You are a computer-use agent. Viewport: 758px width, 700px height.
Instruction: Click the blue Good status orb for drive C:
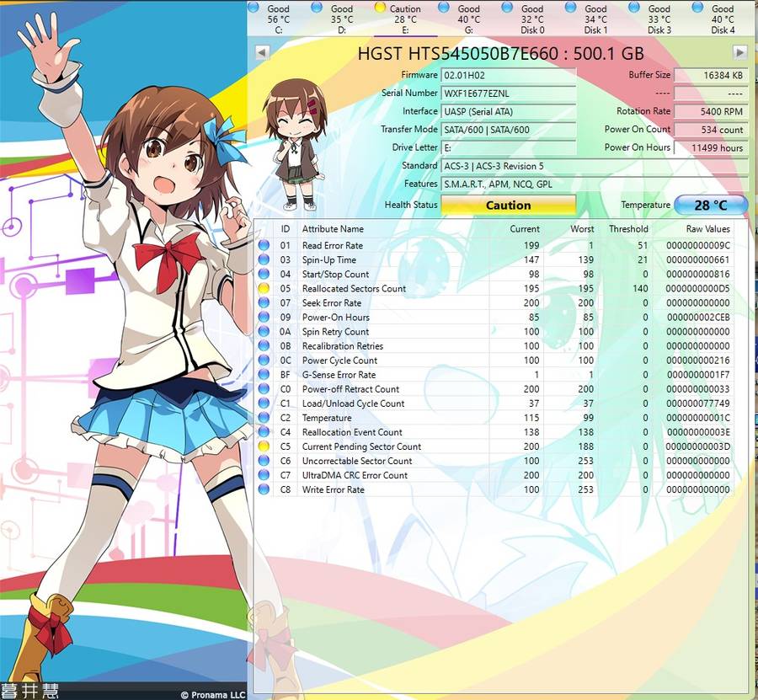coord(254,8)
